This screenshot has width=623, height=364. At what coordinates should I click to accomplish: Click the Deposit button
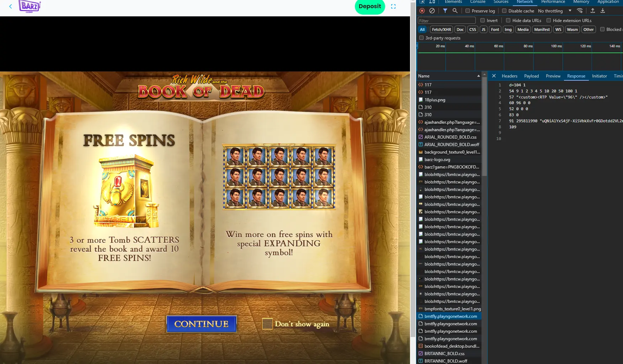click(x=370, y=6)
